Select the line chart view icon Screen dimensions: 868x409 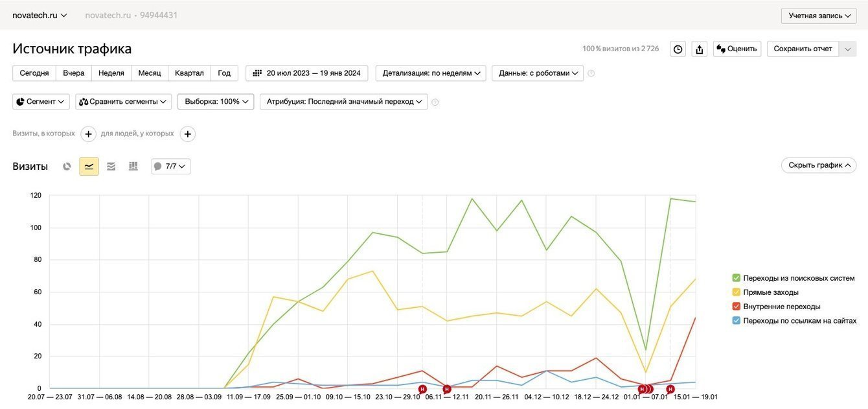coord(89,167)
